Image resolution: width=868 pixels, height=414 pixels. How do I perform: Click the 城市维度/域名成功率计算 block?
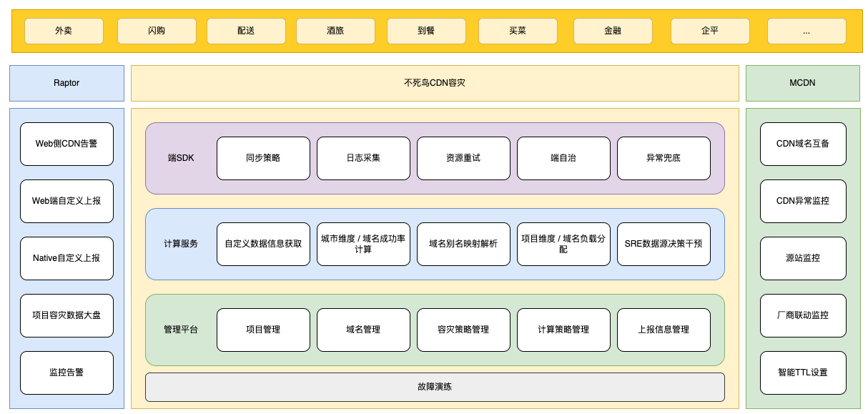click(363, 244)
